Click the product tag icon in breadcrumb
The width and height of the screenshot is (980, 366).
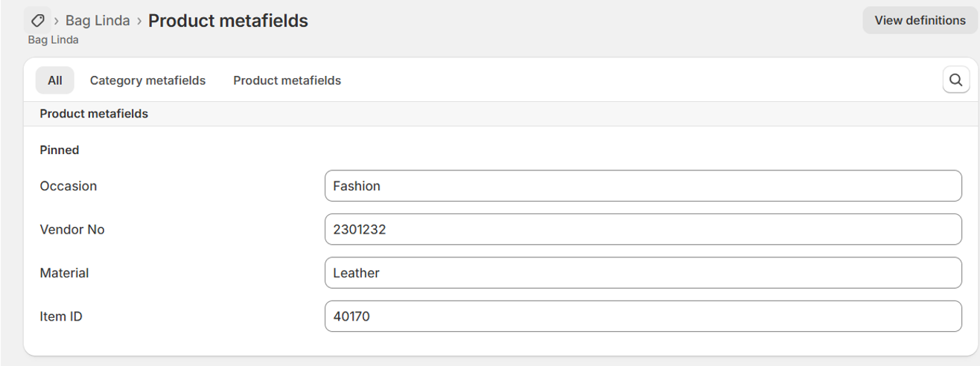37,20
